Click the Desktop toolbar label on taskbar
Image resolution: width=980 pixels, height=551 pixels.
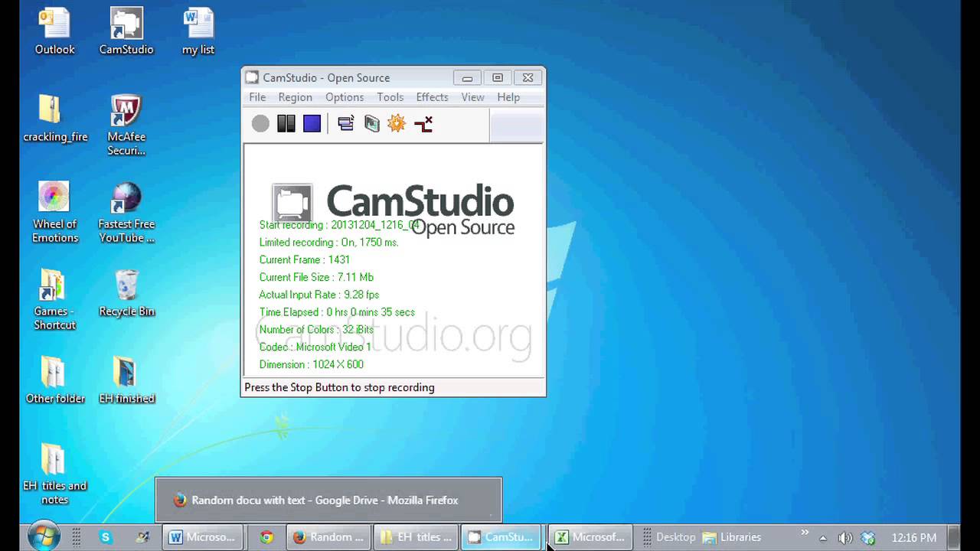point(675,537)
